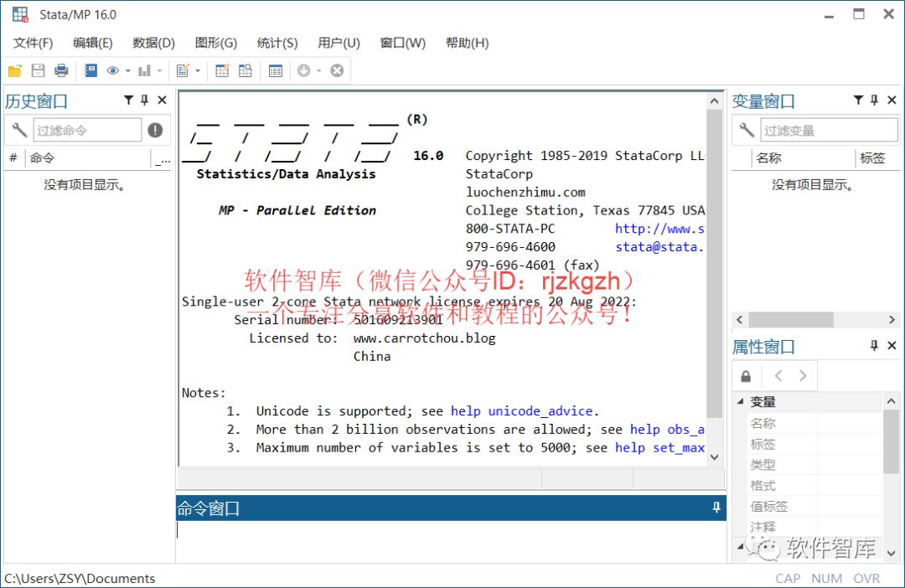
Task: Click the filter funnel in 历史窗口
Action: pyautogui.click(x=129, y=101)
